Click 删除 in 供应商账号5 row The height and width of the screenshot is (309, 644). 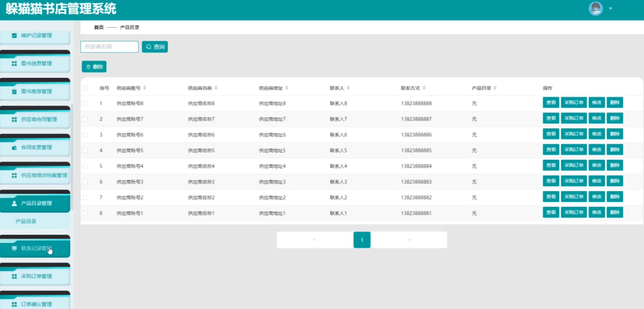[615, 150]
